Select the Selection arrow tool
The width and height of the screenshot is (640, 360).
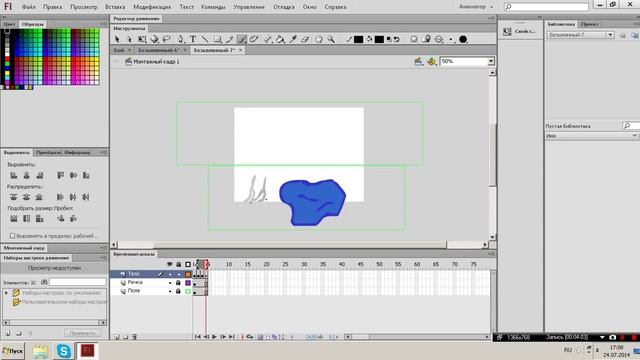point(117,39)
